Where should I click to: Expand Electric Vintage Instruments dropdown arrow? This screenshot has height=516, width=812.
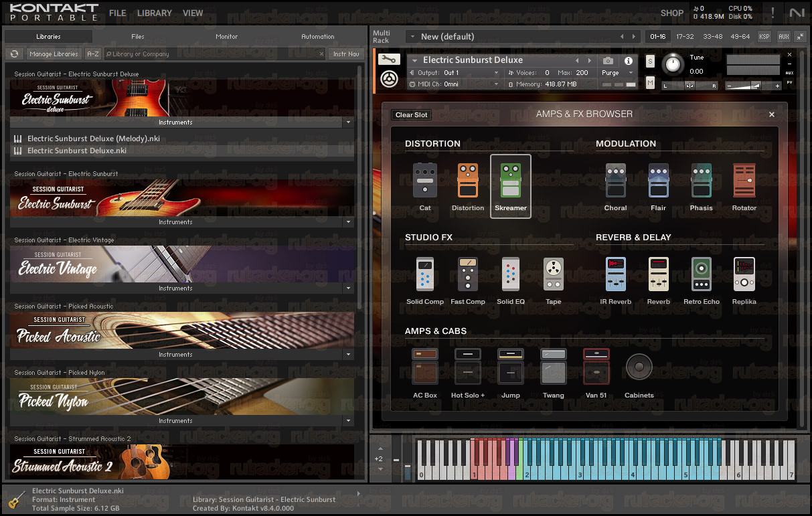click(x=347, y=288)
